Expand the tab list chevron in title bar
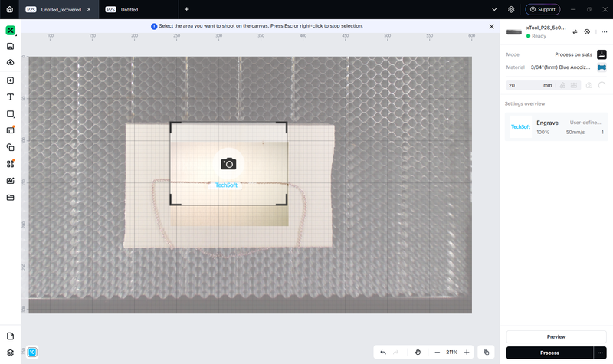This screenshot has height=364, width=613. coord(494,9)
